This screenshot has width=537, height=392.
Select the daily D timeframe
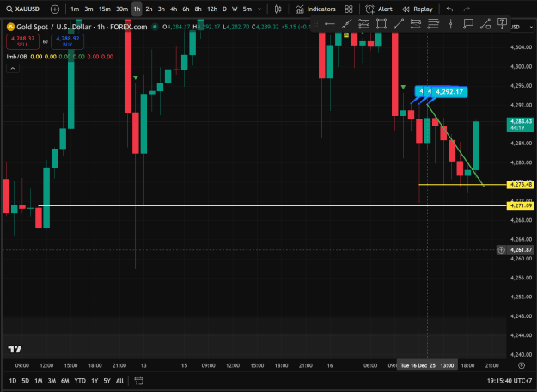(224, 9)
